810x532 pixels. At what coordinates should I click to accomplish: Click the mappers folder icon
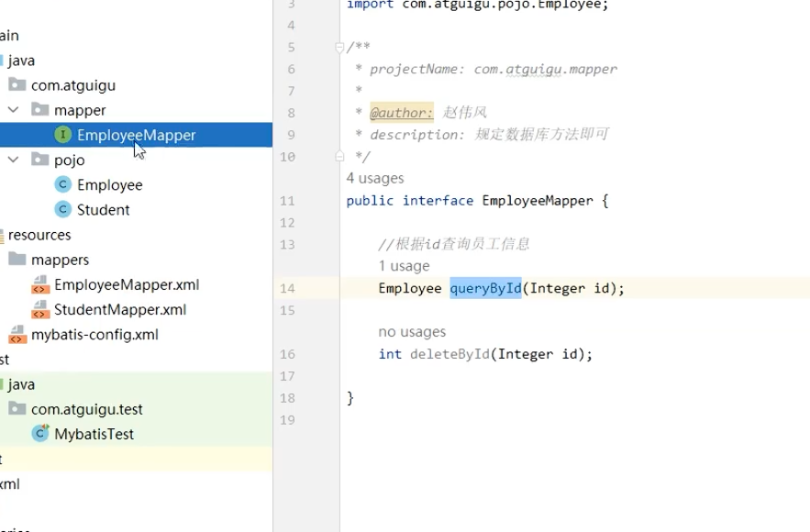point(17,260)
